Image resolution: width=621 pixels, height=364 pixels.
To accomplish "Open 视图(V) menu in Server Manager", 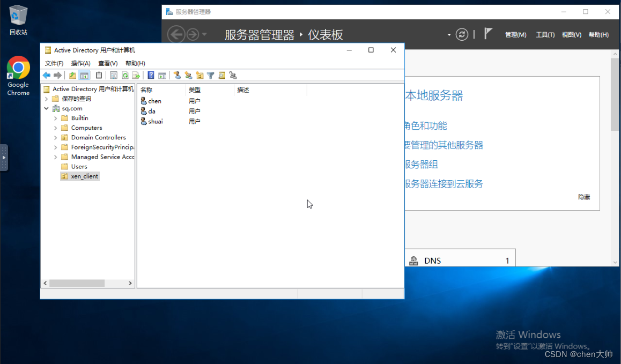I will (572, 35).
